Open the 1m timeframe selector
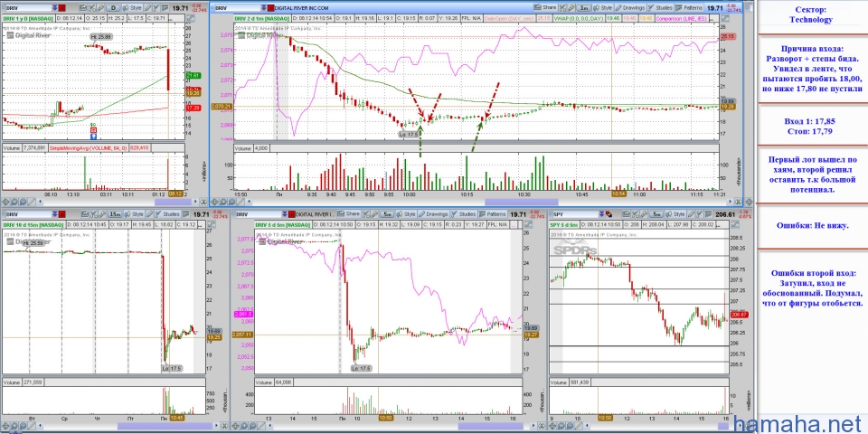This screenshot has width=868, height=434. click(x=583, y=8)
